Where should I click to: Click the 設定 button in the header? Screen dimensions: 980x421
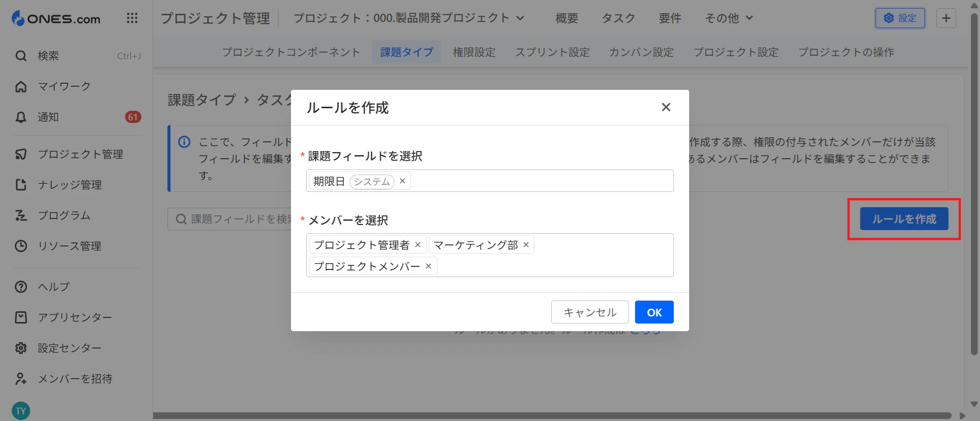pos(900,18)
